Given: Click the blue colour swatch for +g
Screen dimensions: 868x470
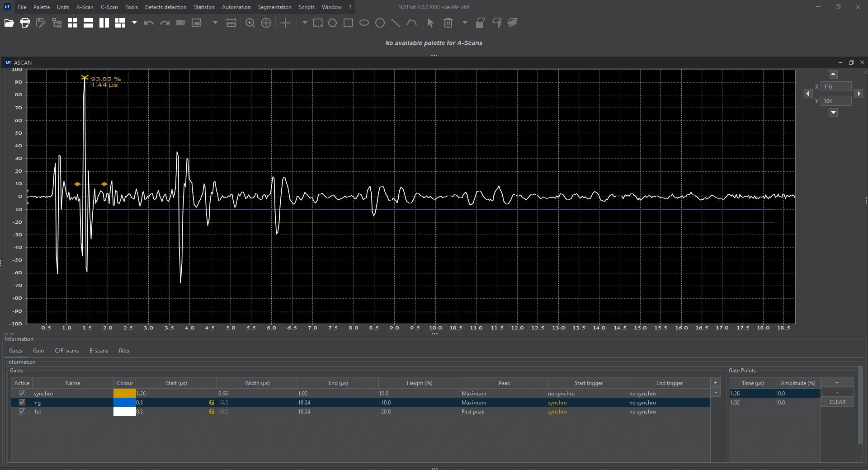Looking at the screenshot, I should [125, 403].
